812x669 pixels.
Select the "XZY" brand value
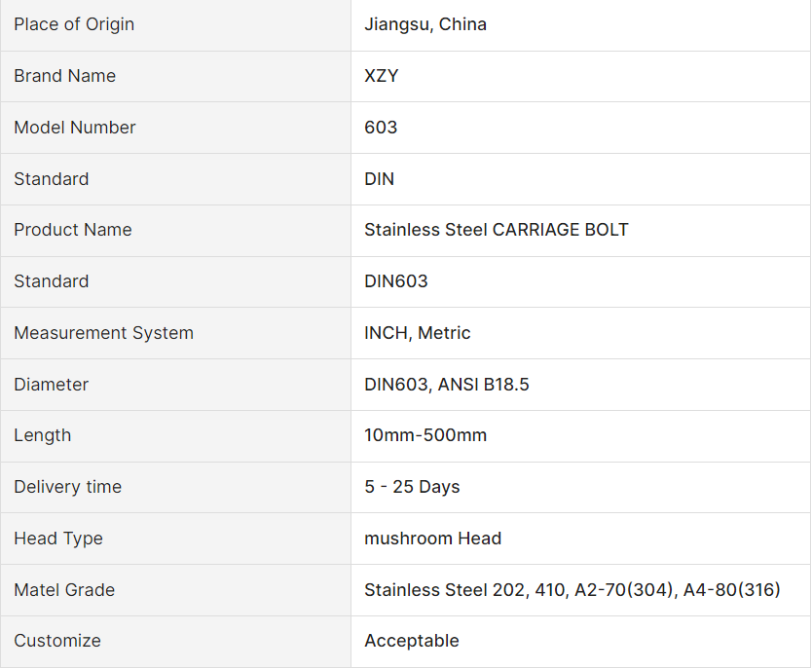382,76
